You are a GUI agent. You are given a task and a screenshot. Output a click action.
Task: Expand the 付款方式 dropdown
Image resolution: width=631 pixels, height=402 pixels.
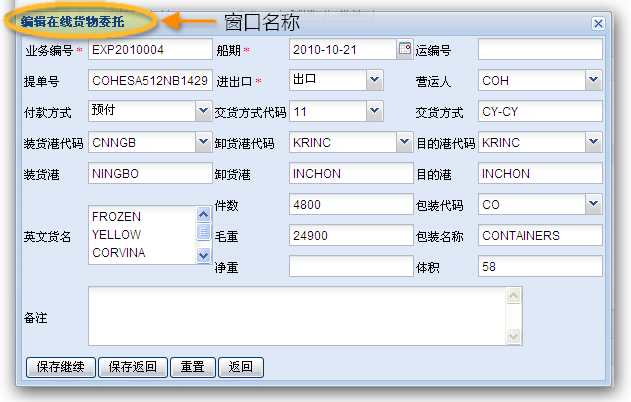pyautogui.click(x=204, y=111)
